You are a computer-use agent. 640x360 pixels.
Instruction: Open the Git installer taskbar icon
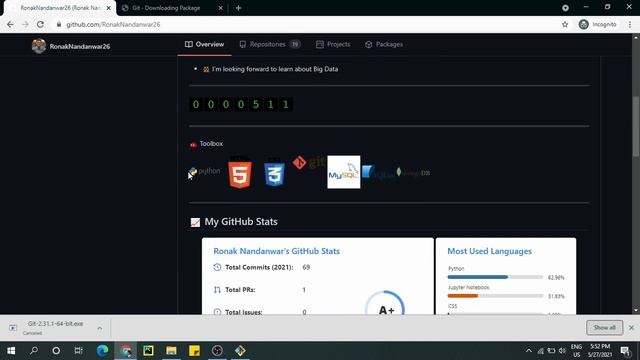coord(240,351)
